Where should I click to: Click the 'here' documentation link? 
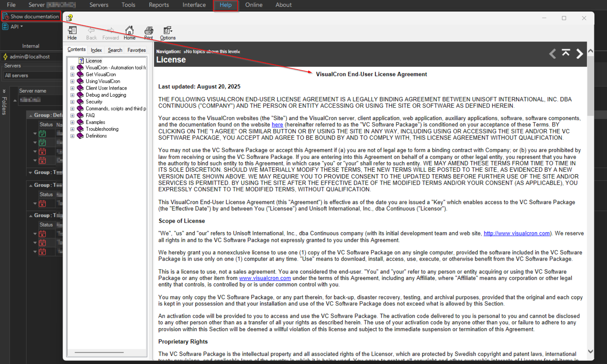[277, 125]
